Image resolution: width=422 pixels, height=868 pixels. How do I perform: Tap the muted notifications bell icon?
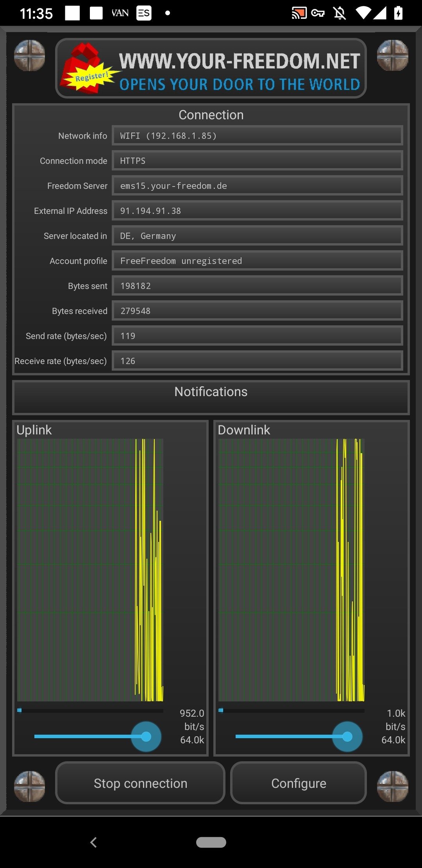point(340,13)
